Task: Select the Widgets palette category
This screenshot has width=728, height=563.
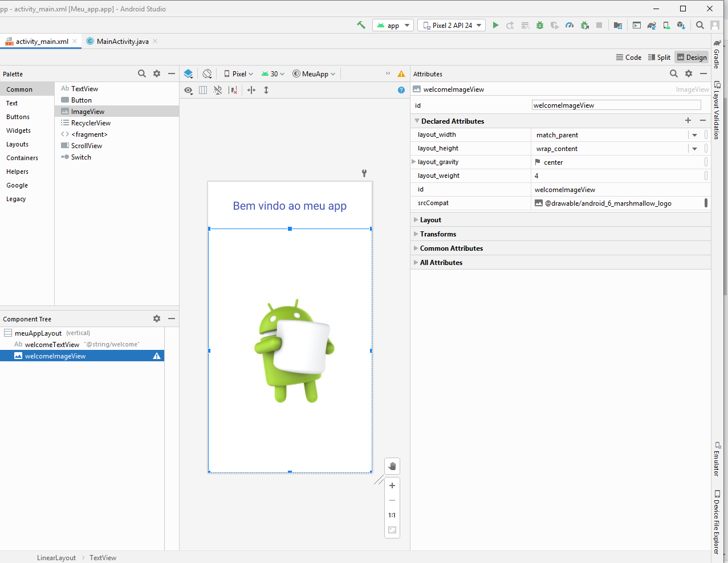Action: point(18,130)
